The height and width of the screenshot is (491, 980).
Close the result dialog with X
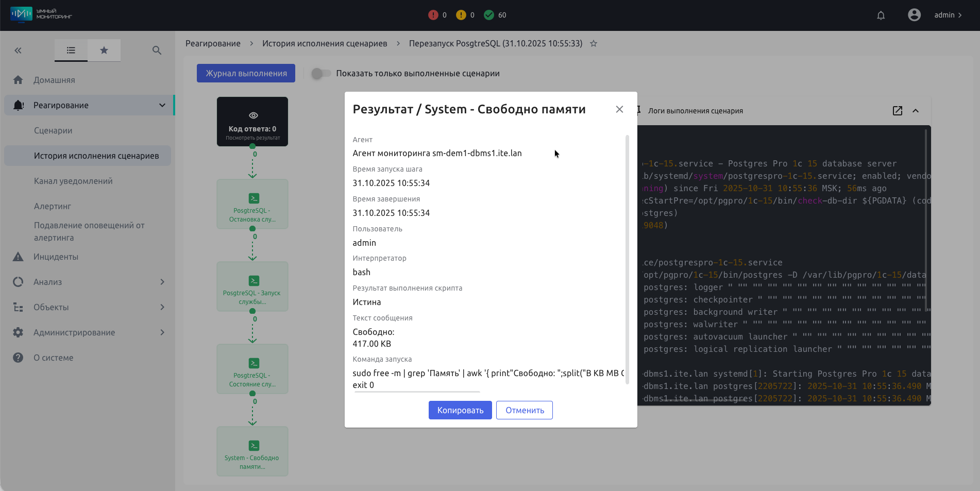click(x=619, y=109)
